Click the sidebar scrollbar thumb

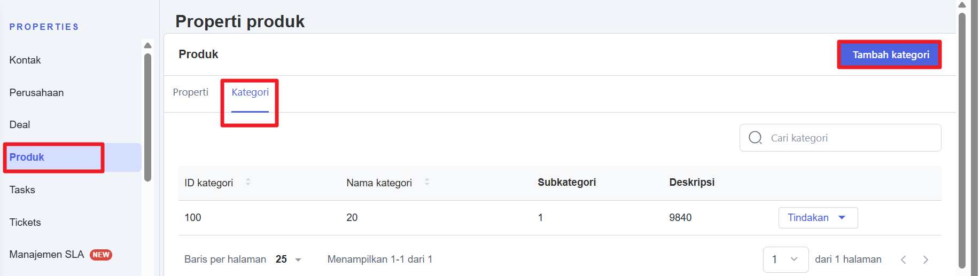pyautogui.click(x=148, y=117)
